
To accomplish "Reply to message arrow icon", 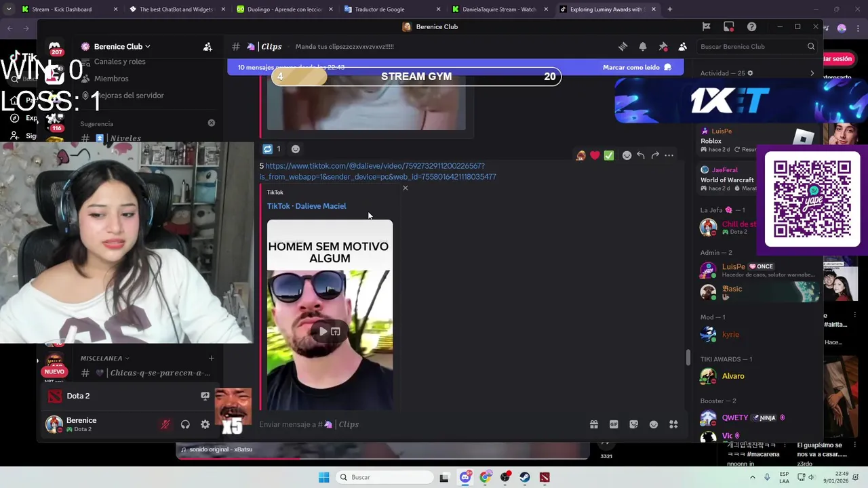I will [641, 156].
